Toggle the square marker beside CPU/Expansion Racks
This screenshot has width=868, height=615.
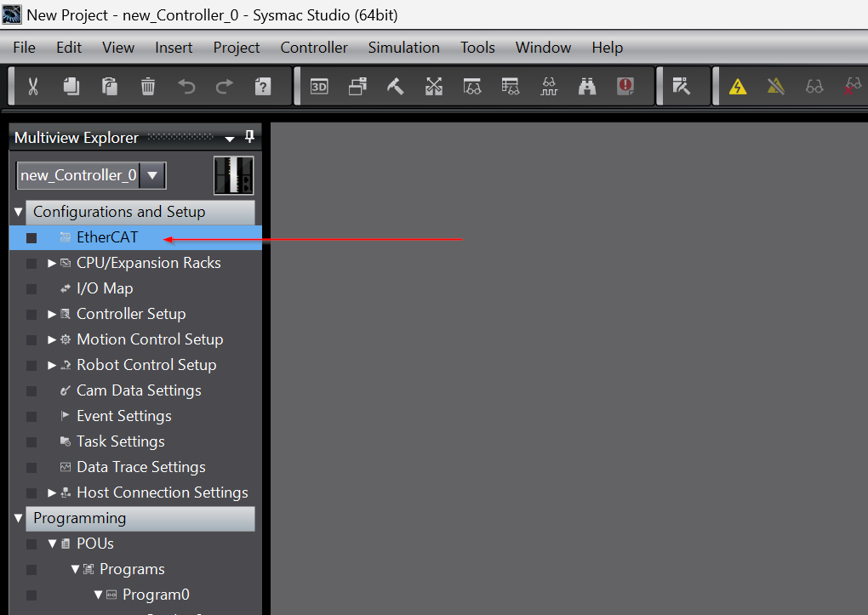(x=31, y=264)
